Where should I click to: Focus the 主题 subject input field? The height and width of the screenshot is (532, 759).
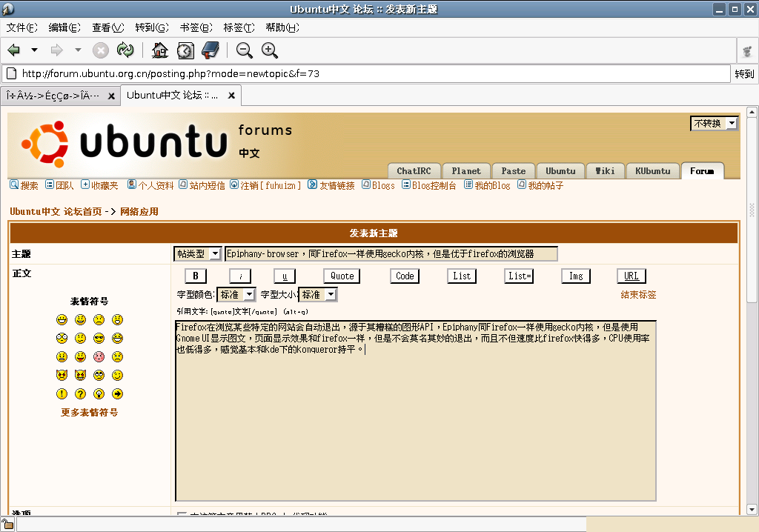point(391,253)
